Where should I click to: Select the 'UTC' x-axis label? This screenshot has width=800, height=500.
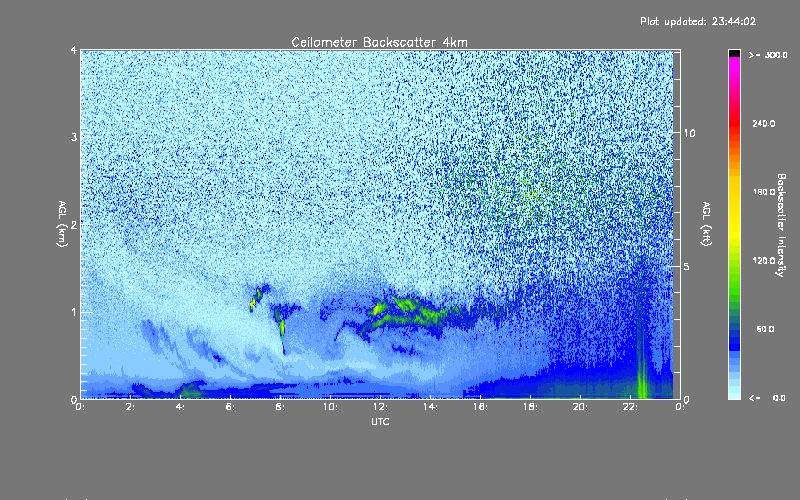point(380,421)
